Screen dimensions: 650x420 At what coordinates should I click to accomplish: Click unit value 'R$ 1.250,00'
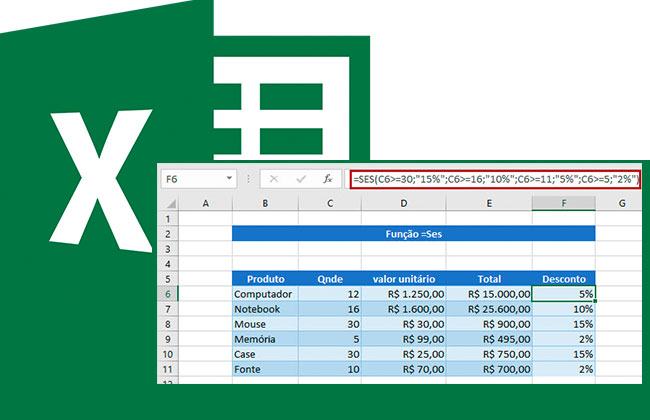404,294
